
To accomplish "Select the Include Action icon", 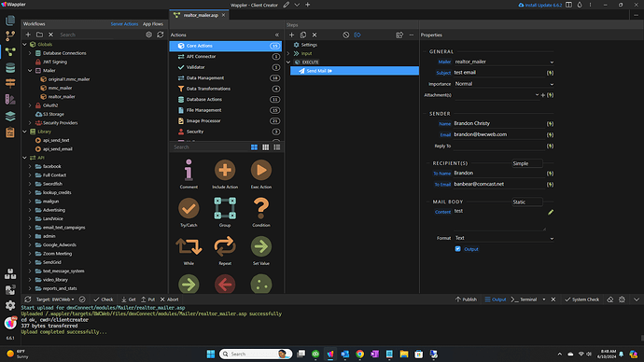I will pos(225,170).
